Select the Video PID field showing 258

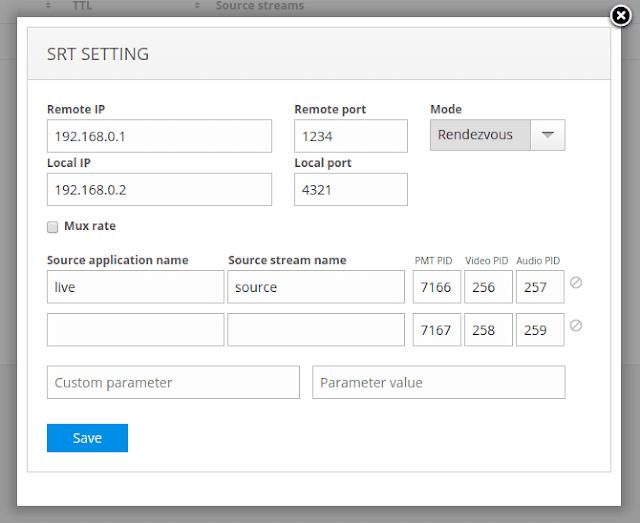[x=488, y=330]
